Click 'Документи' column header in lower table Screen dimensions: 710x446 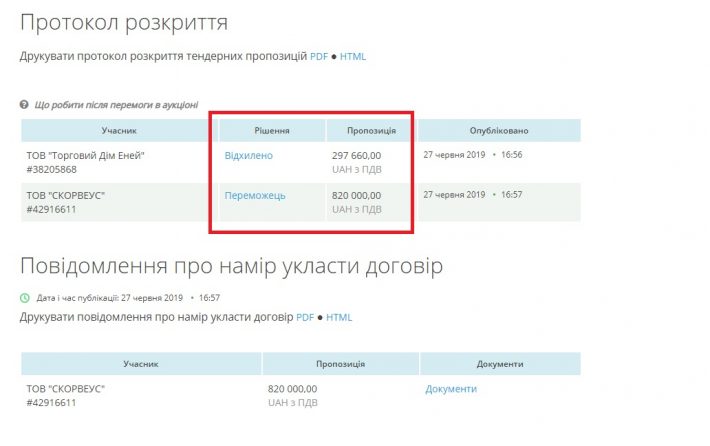[x=499, y=364]
